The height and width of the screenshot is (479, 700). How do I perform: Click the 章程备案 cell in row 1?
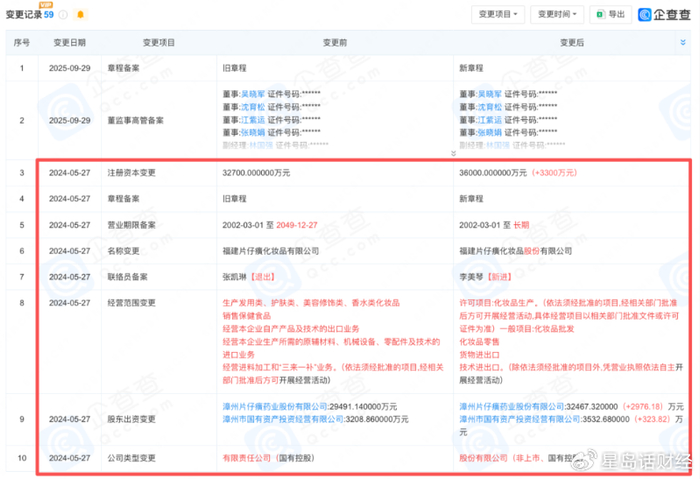click(x=124, y=68)
